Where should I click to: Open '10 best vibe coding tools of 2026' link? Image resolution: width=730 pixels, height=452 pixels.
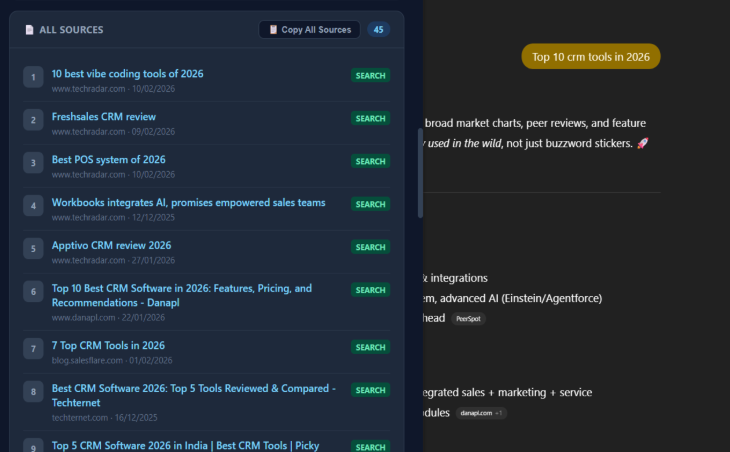pos(127,74)
